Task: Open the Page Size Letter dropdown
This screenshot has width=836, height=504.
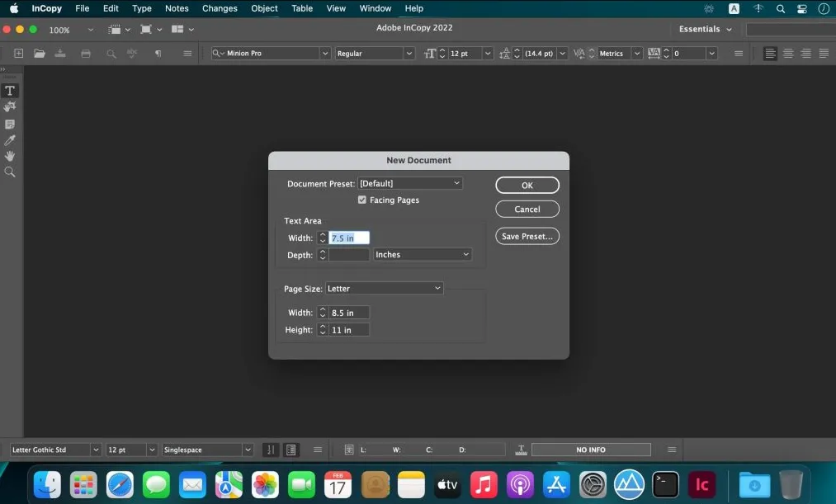Action: (385, 288)
